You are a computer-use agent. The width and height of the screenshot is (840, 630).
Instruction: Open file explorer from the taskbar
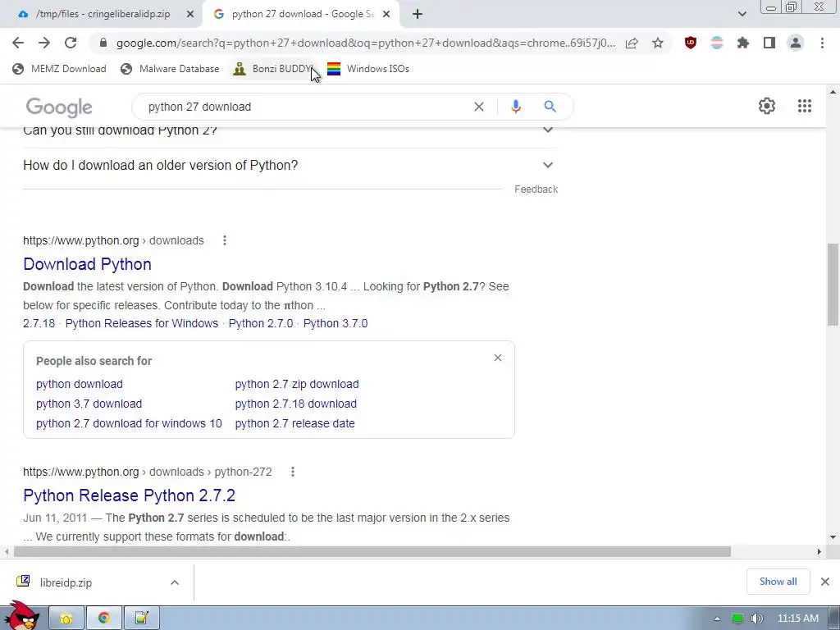coord(66,619)
